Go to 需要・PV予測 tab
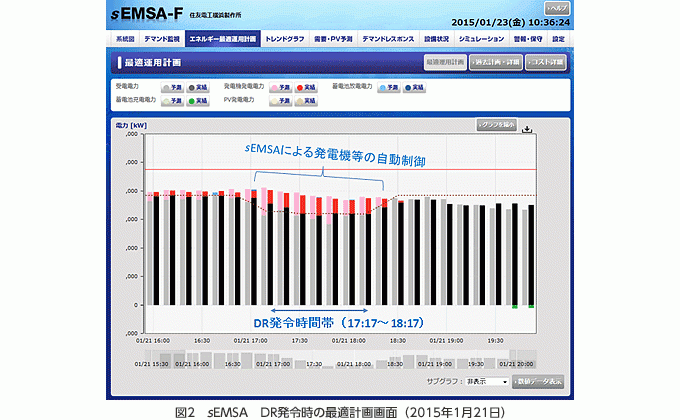The height and width of the screenshot is (420, 680). click(333, 39)
